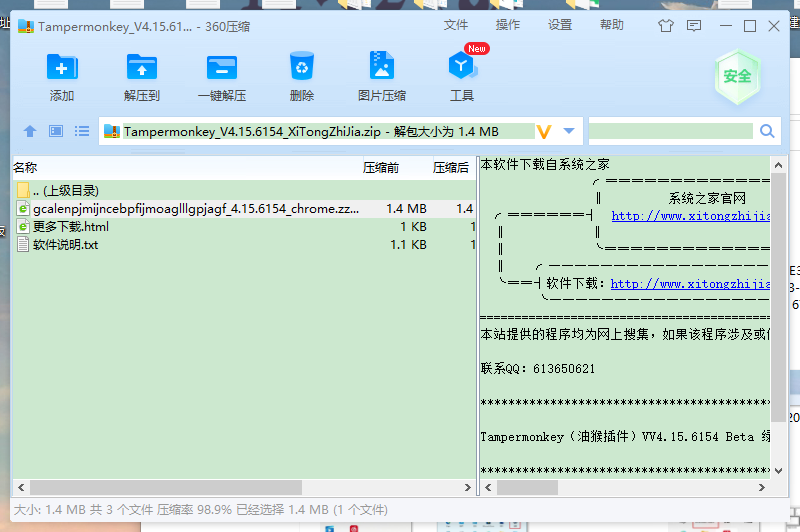800x532 pixels.
Task: Open the 操作 menu
Action: coord(508,25)
